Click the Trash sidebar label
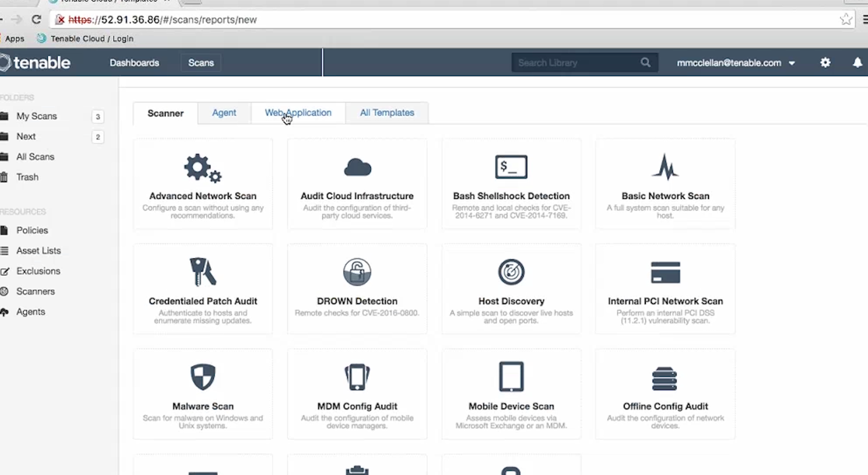This screenshot has width=868, height=475. tap(27, 177)
